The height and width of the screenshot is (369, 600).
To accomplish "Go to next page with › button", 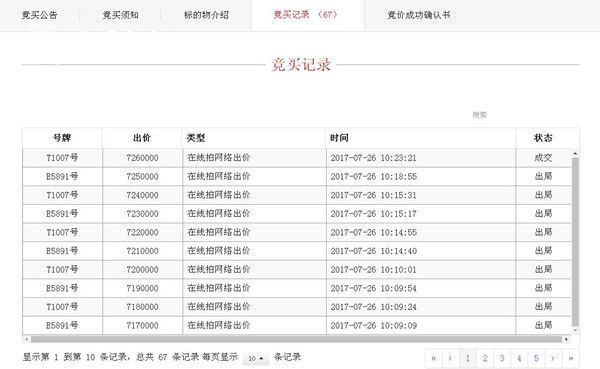I will click(553, 358).
